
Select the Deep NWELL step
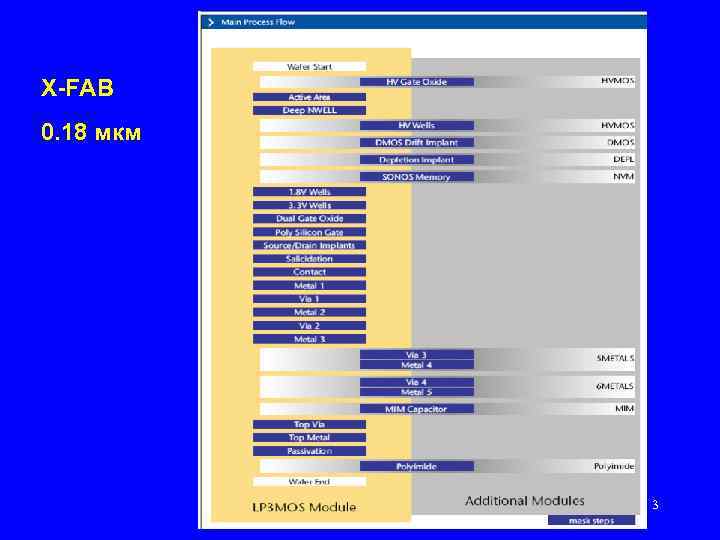[309, 110]
